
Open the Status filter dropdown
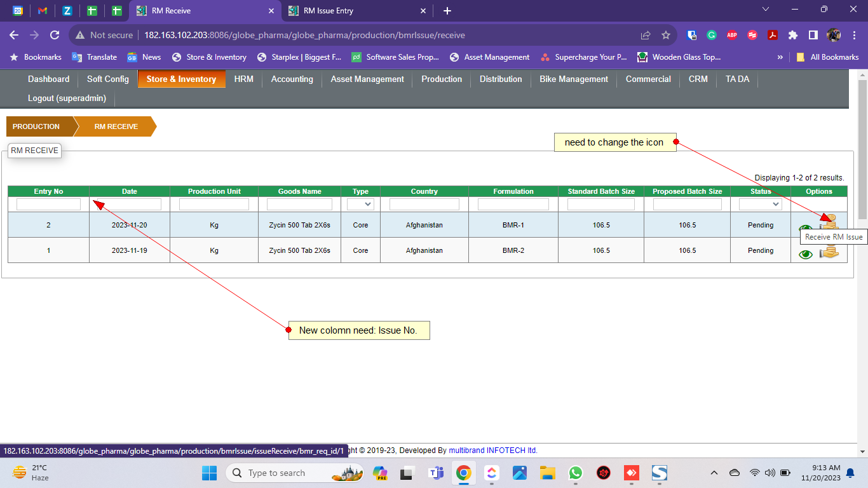click(760, 205)
